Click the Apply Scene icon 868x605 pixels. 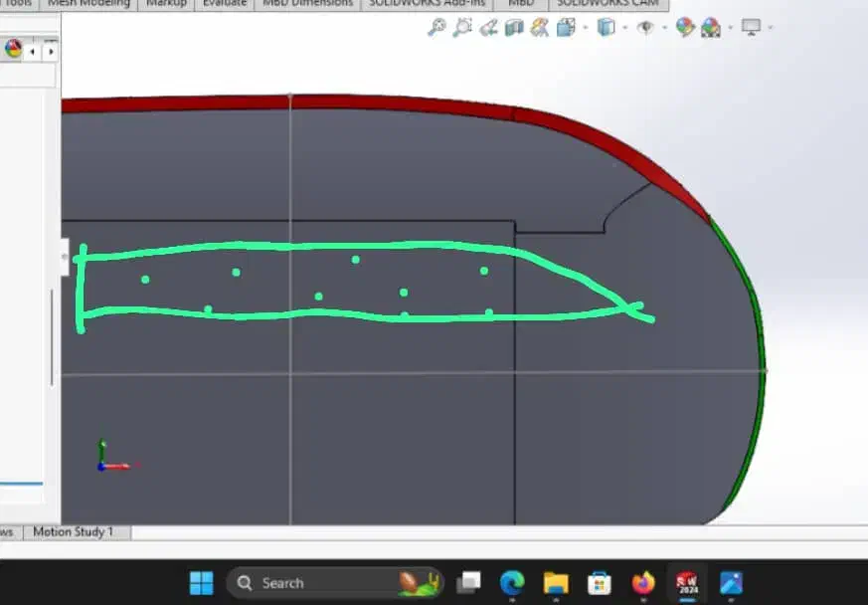point(711,28)
